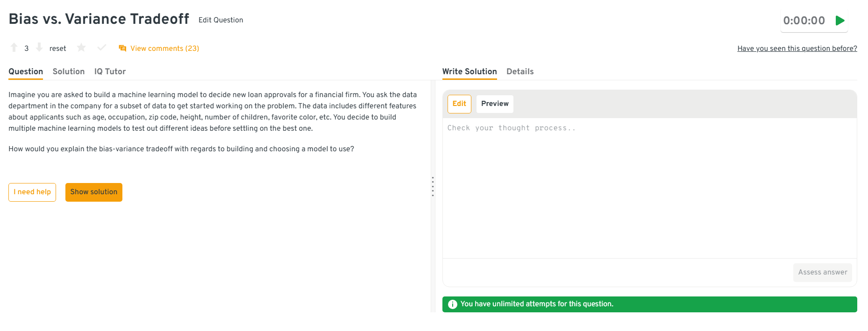Screen dimensions: 868x331
Task: Select the Write Solution tab
Action: pos(470,71)
